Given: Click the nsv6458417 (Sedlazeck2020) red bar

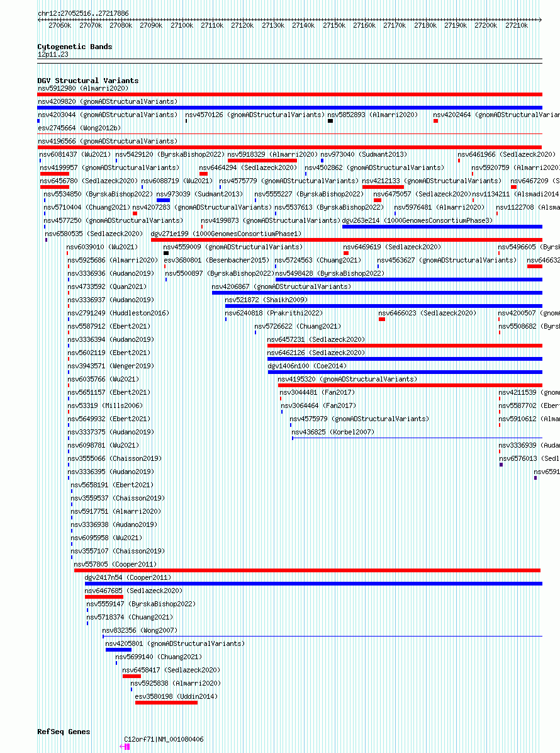Looking at the screenshot, I should click(x=132, y=676).
